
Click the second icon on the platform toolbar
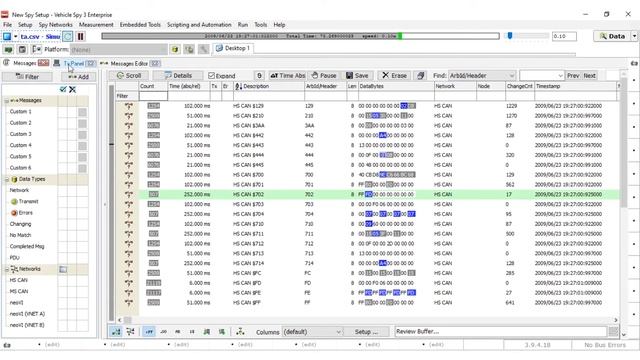[x=22, y=49]
